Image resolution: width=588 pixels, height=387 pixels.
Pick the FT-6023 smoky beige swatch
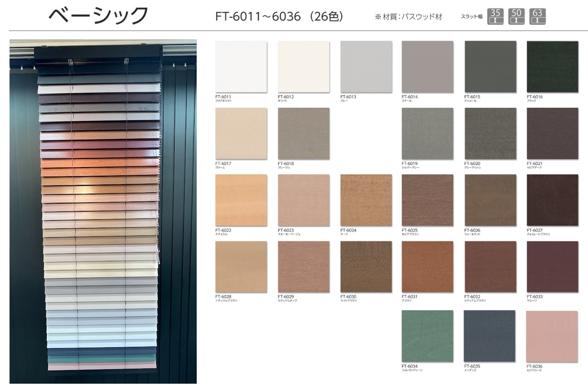[x=304, y=200]
